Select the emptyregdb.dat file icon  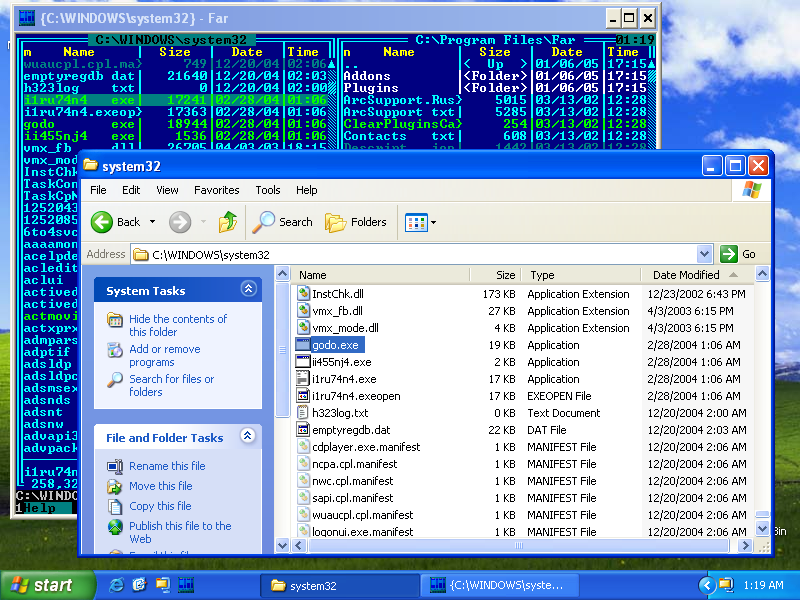coord(303,430)
